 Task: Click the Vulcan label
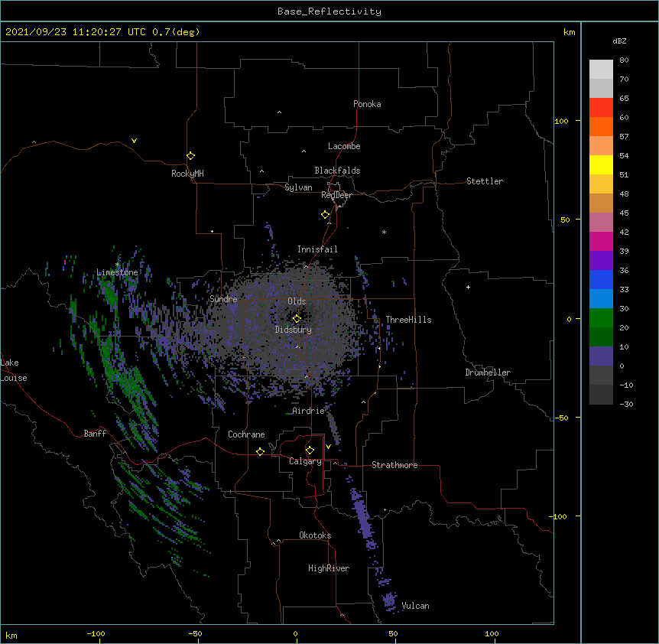[x=415, y=606]
